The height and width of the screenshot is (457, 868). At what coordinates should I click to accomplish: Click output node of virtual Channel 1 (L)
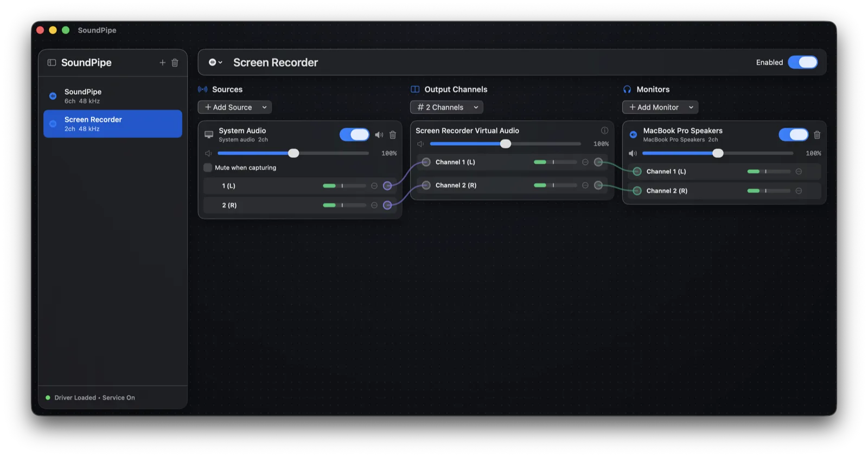tap(598, 162)
